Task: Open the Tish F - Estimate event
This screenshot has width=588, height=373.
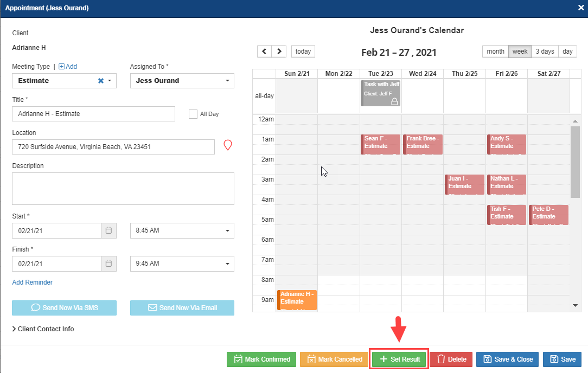Action: pos(507,215)
